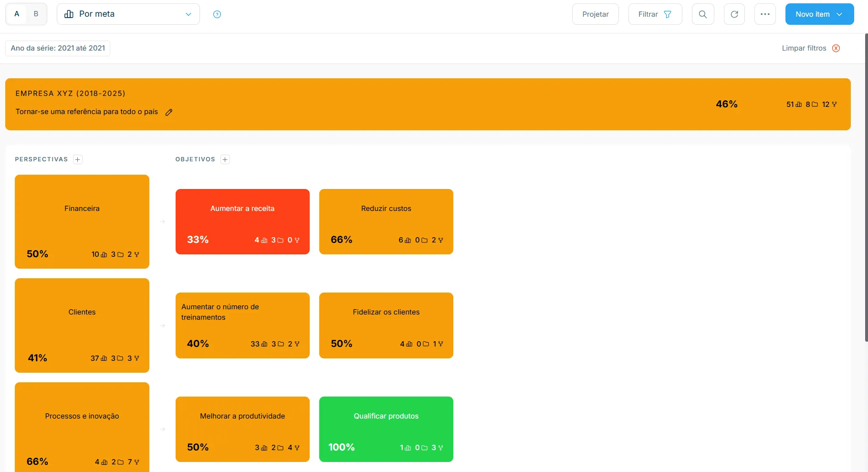Open the Processos e inovação perspective card
868x472 pixels.
point(82,427)
